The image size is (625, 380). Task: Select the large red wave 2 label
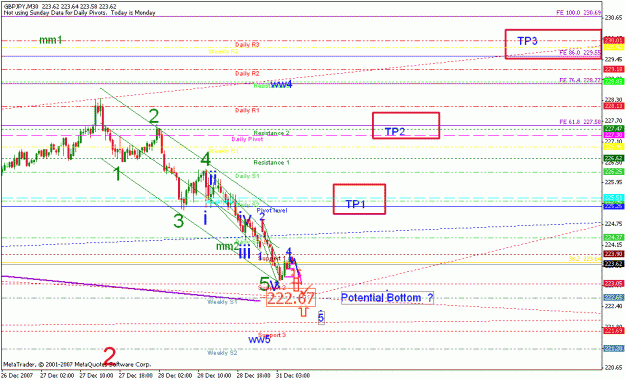coord(110,356)
